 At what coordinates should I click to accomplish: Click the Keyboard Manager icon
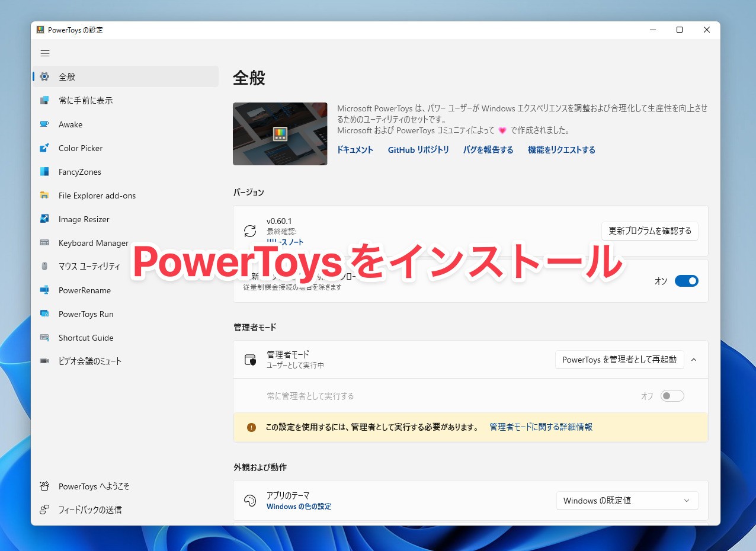tap(44, 243)
